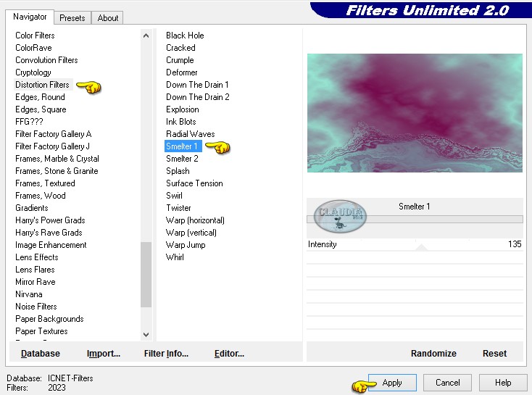Select Paper Backgrounds category
The image size is (532, 395).
(x=49, y=319)
